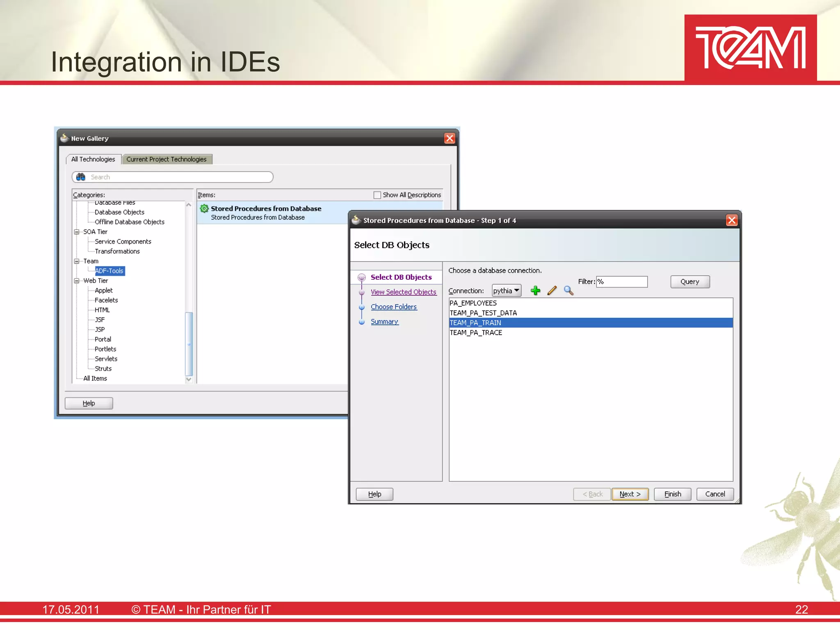
Task: Click Help in New Gallery window
Action: (x=89, y=403)
